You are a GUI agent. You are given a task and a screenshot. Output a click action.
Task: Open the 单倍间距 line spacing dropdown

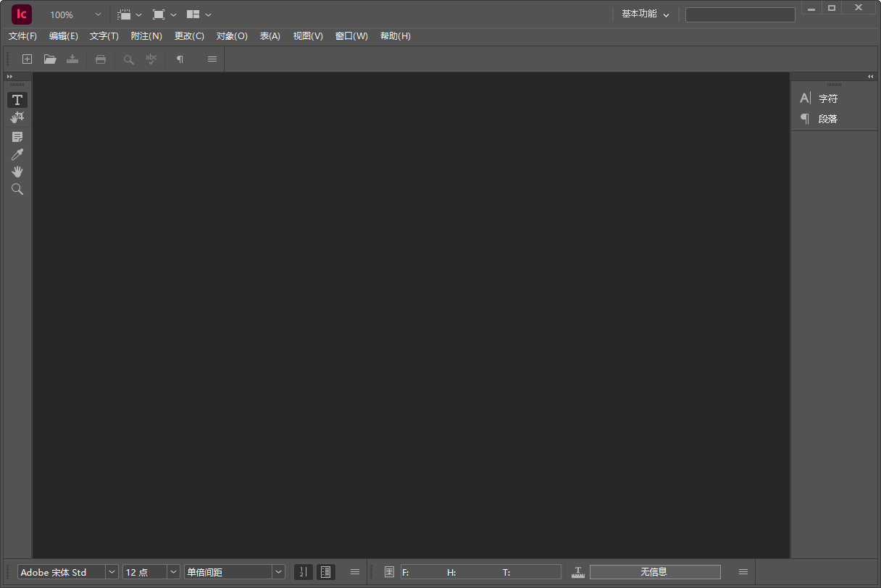pos(278,572)
